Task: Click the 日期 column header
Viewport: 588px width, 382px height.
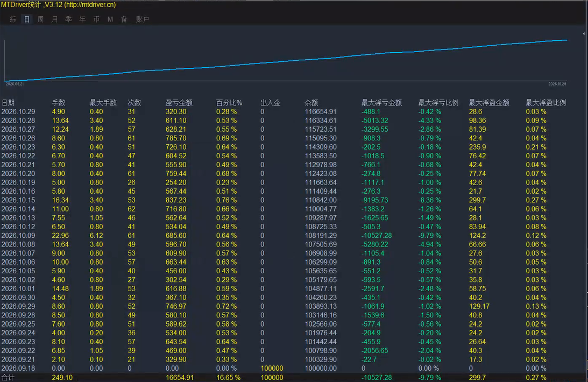Action: tap(8, 103)
